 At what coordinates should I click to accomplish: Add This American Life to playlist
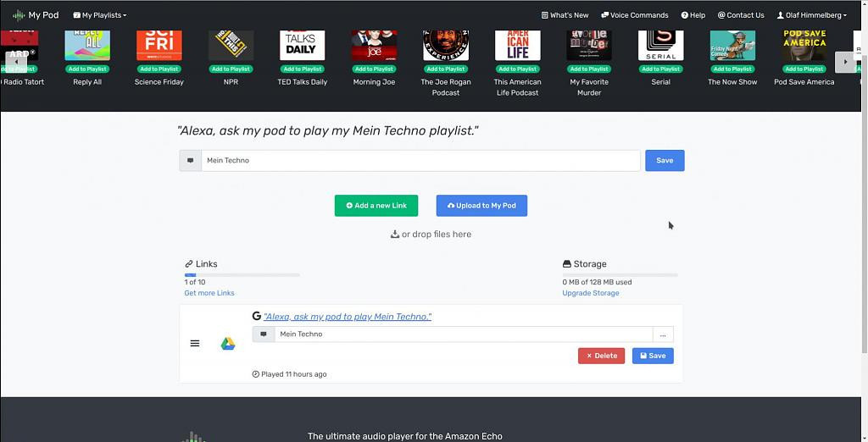pyautogui.click(x=518, y=69)
